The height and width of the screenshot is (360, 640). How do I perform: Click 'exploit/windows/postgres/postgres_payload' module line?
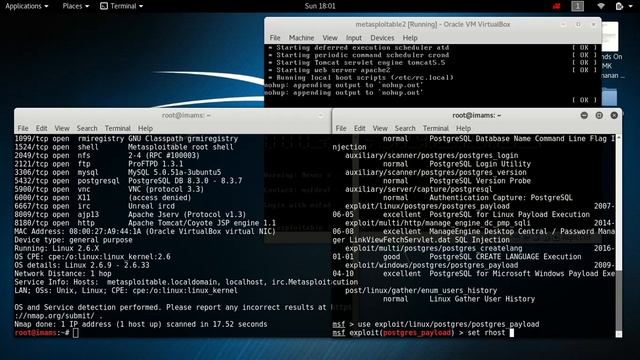click(431, 265)
